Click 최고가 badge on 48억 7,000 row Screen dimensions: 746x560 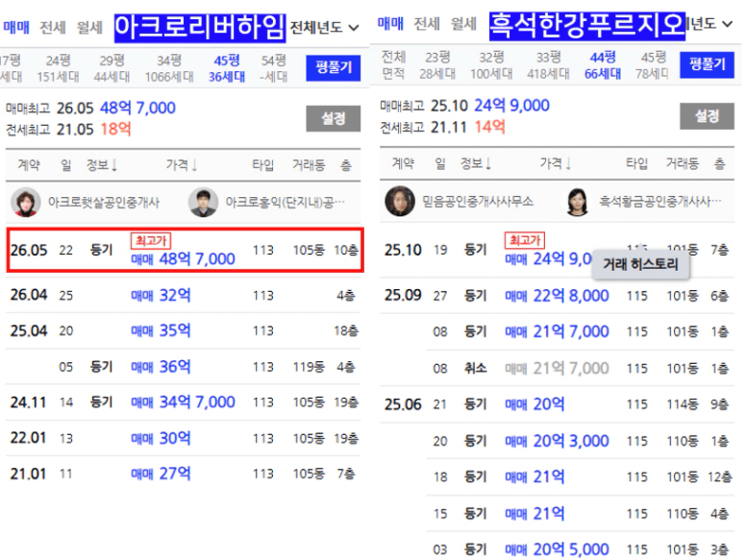point(151,240)
